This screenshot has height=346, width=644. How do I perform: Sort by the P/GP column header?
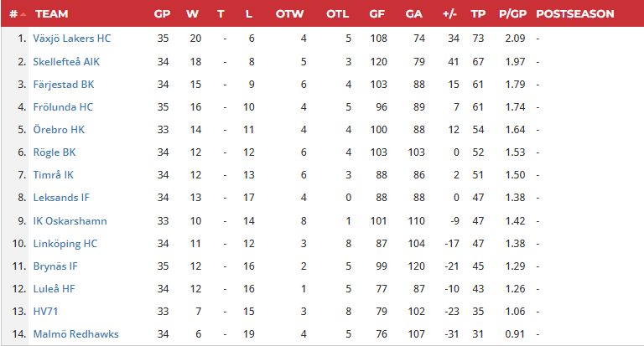pyautogui.click(x=512, y=14)
